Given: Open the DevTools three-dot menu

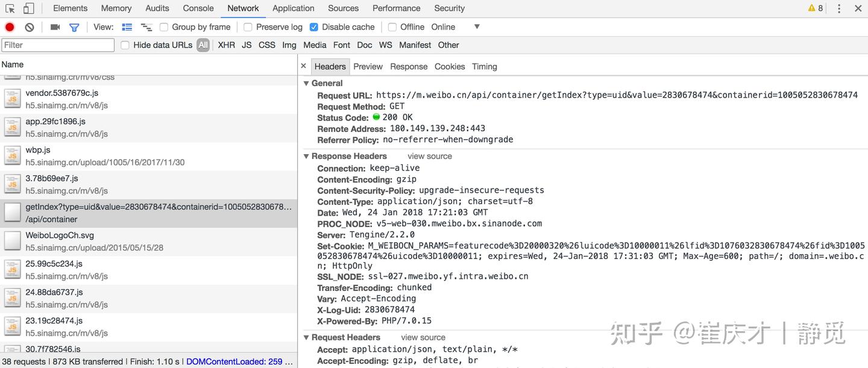Looking at the screenshot, I should 838,8.
